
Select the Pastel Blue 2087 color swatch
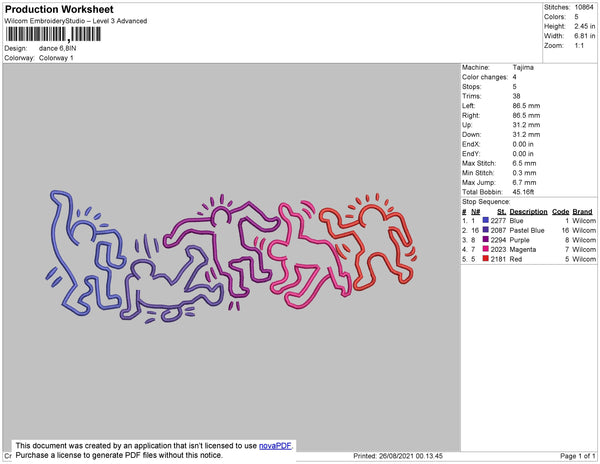pyautogui.click(x=486, y=230)
